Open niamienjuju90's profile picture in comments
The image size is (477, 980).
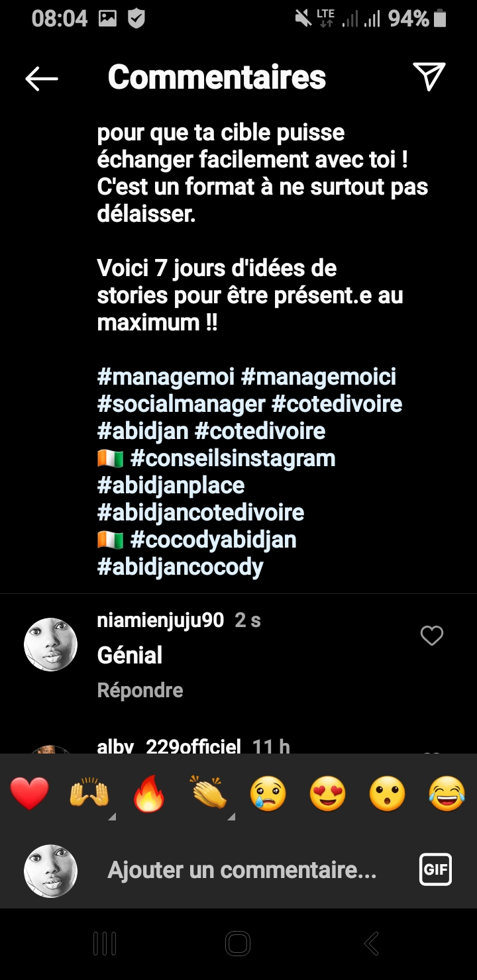(51, 645)
